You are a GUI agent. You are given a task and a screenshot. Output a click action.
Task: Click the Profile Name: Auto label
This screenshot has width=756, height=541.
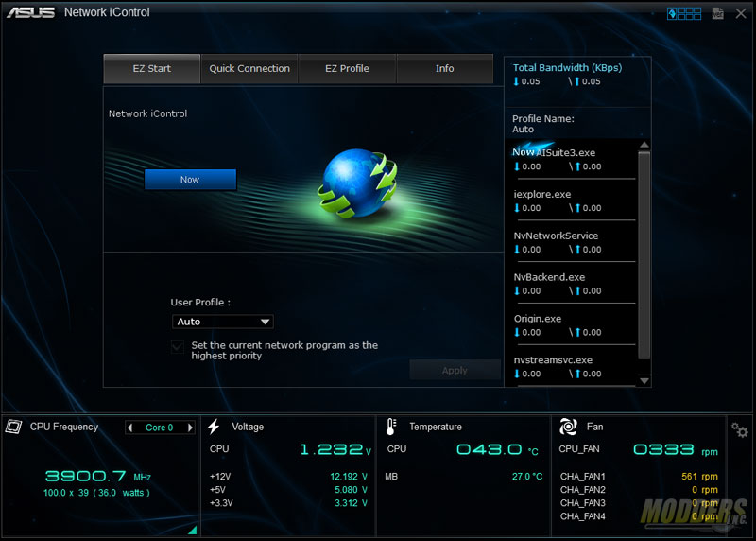click(542, 124)
